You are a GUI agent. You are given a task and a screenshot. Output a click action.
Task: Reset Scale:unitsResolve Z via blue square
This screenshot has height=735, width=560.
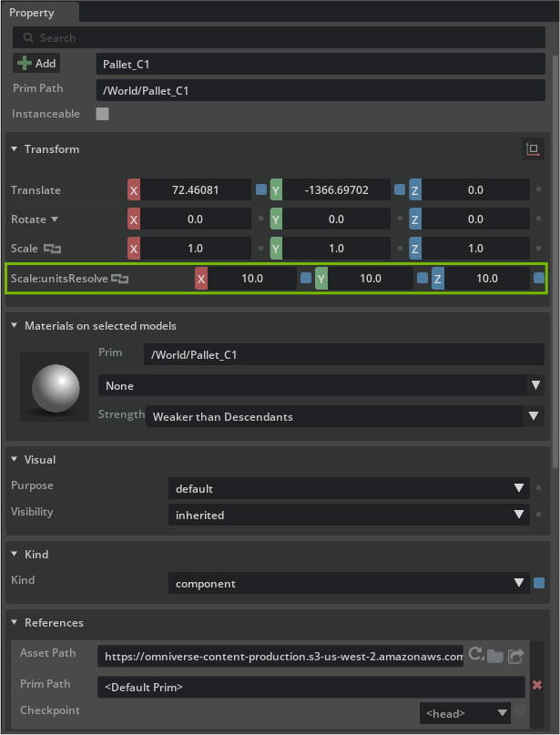(539, 279)
